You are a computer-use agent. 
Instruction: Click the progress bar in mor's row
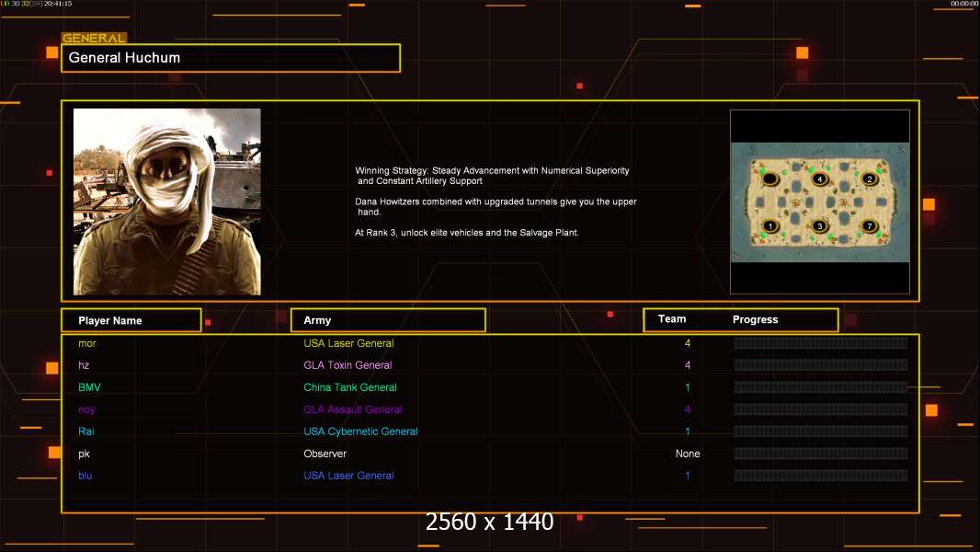pyautogui.click(x=821, y=342)
